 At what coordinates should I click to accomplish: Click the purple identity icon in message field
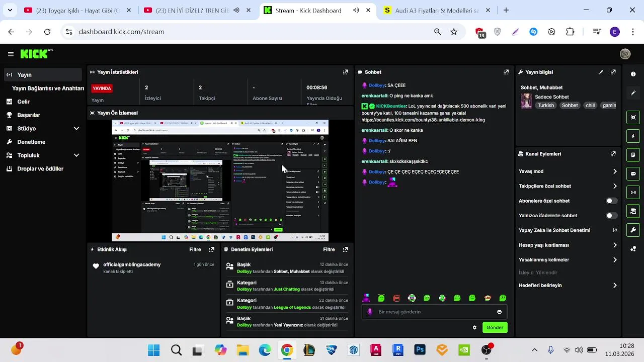pos(370,312)
